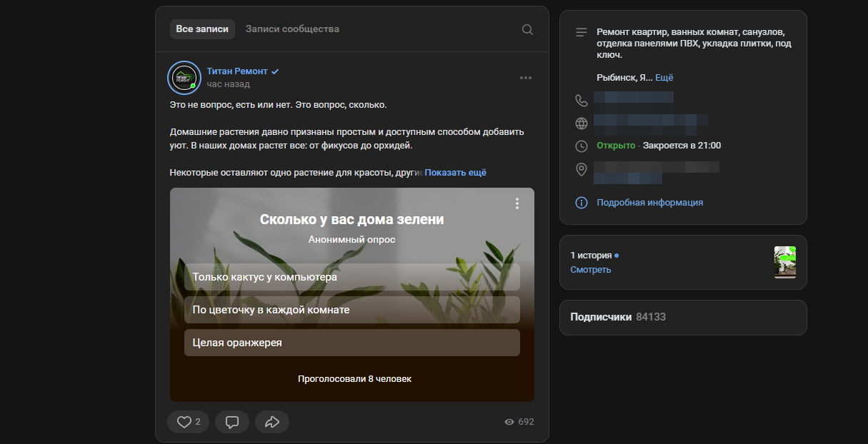Click the Проголосовали 8 человек text
This screenshot has height=444, width=868.
pos(355,379)
